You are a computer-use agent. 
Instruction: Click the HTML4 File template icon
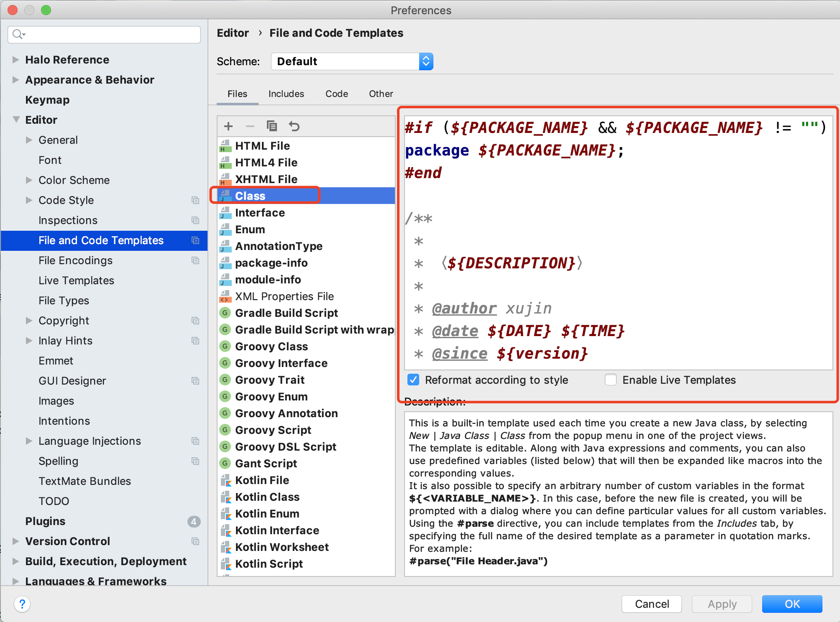coord(225,163)
